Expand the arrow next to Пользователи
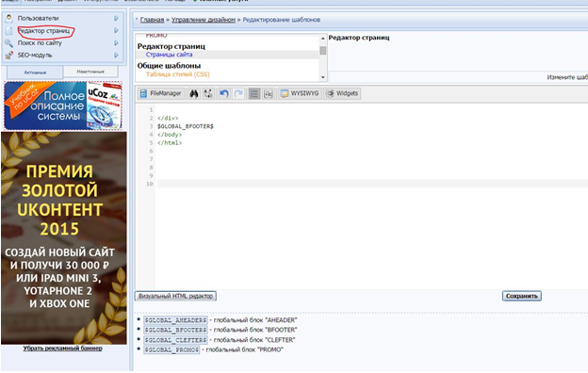Viewport: 588px width, 373px height. pyautogui.click(x=116, y=18)
